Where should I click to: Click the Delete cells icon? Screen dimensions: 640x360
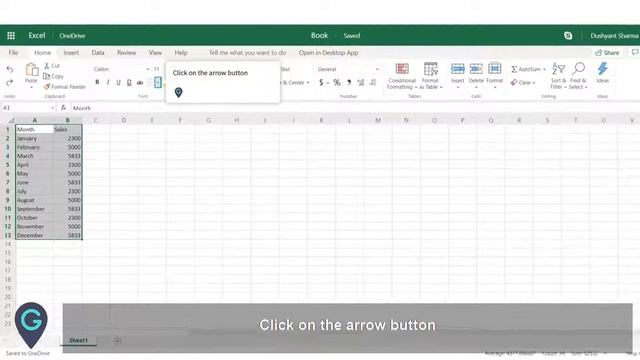(x=476, y=69)
